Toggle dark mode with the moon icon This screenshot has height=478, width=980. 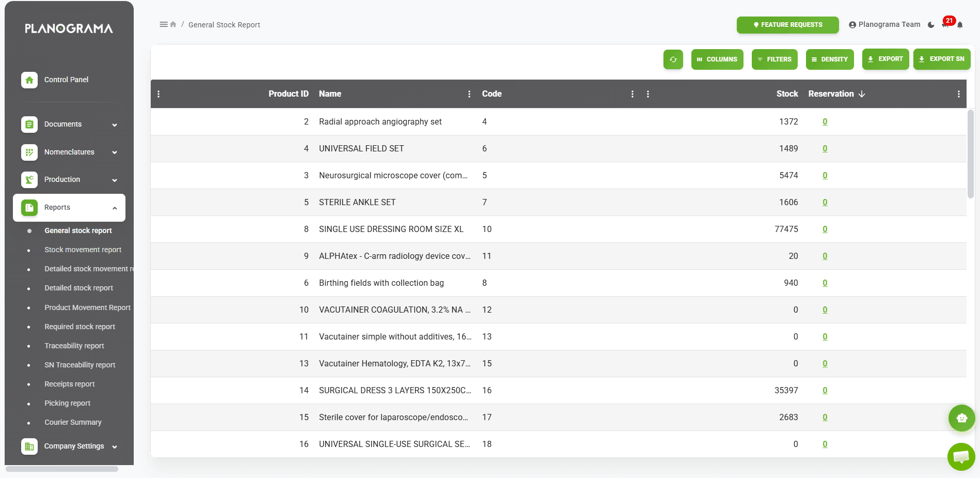(931, 25)
